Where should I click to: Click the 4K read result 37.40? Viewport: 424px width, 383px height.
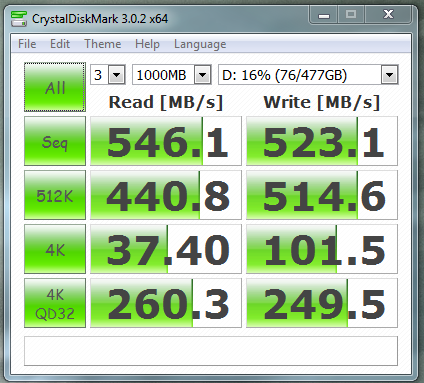[166, 249]
